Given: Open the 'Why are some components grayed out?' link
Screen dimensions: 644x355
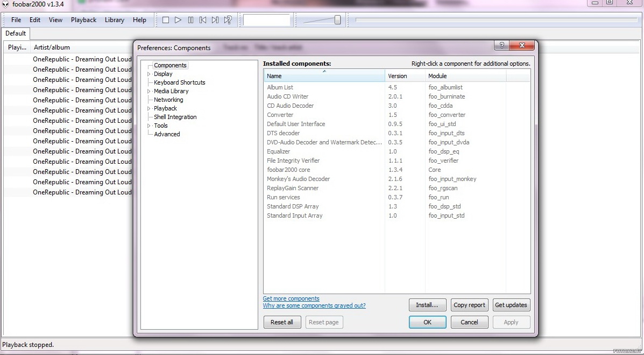Looking at the screenshot, I should coord(314,305).
